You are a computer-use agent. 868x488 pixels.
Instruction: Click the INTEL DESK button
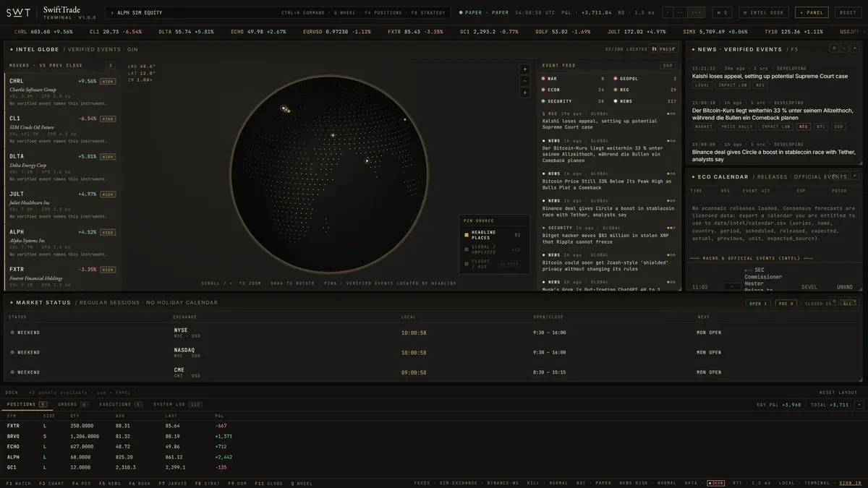pos(765,12)
